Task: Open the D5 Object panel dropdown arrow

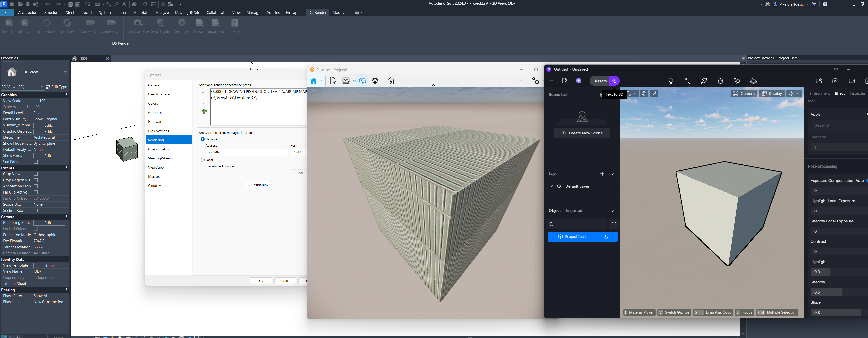Action: coord(612,210)
